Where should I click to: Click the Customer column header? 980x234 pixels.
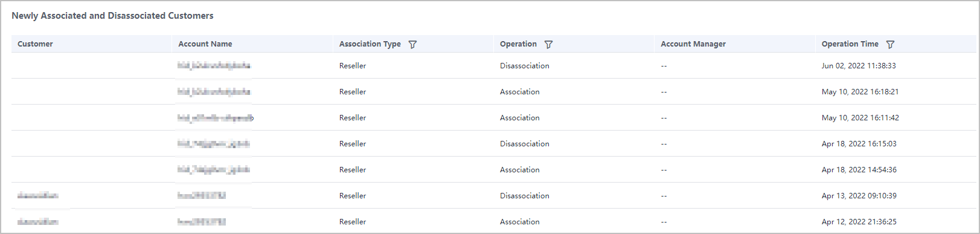(35, 44)
